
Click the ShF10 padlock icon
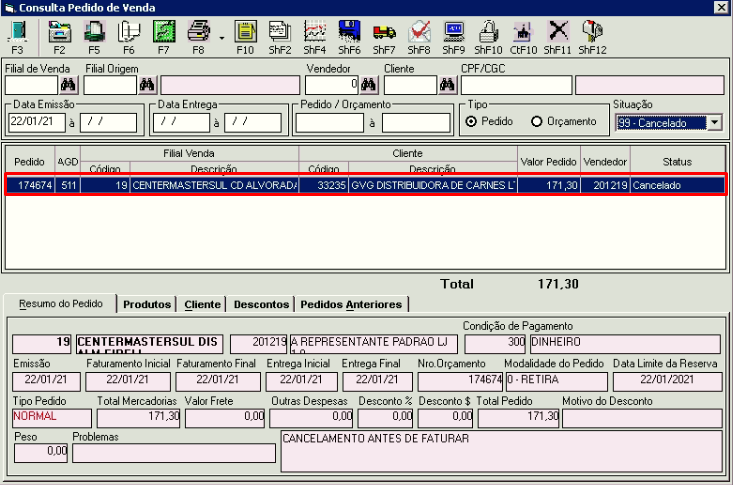coord(488,32)
